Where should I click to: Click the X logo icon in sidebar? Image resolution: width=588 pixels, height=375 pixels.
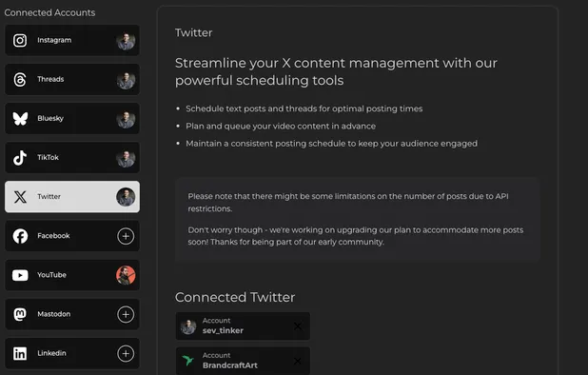click(20, 197)
